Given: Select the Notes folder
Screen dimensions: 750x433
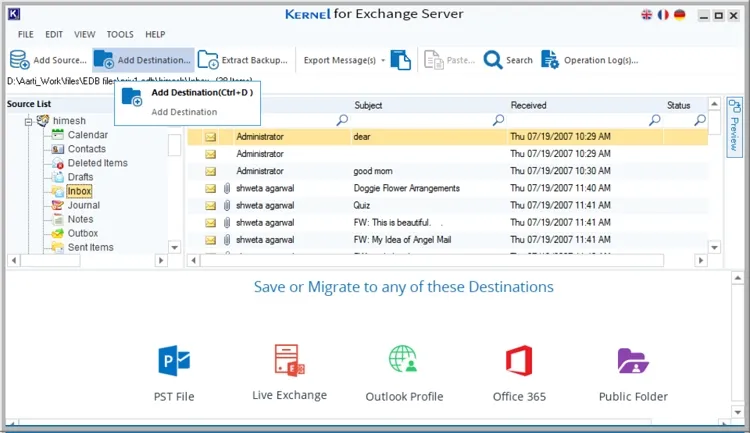Looking at the screenshot, I should [x=80, y=219].
